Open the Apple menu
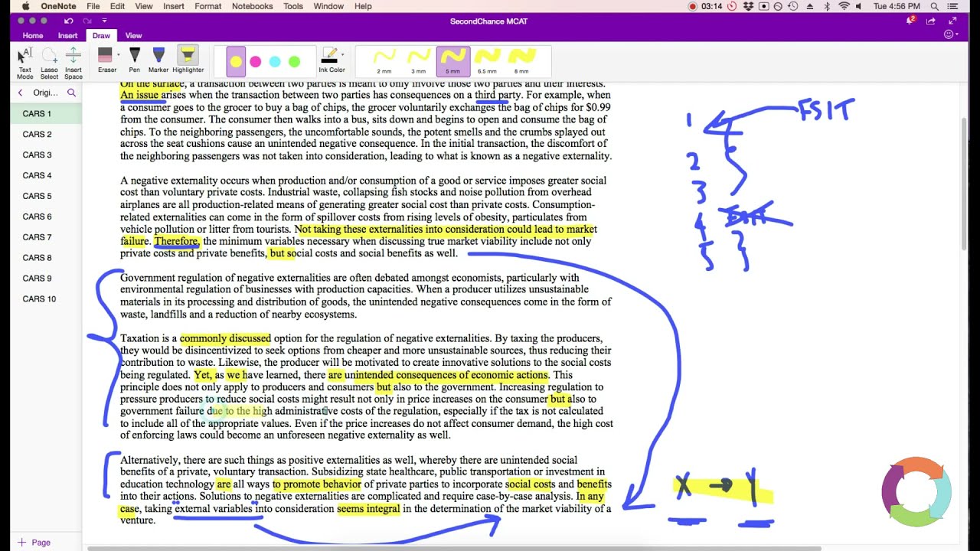The image size is (980, 551). (25, 6)
